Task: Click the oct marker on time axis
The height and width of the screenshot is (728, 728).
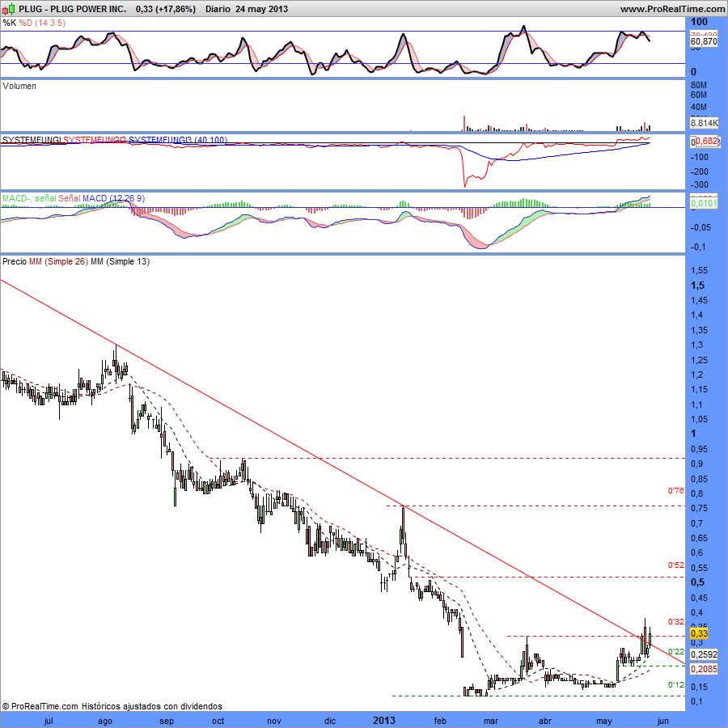Action: point(218,721)
